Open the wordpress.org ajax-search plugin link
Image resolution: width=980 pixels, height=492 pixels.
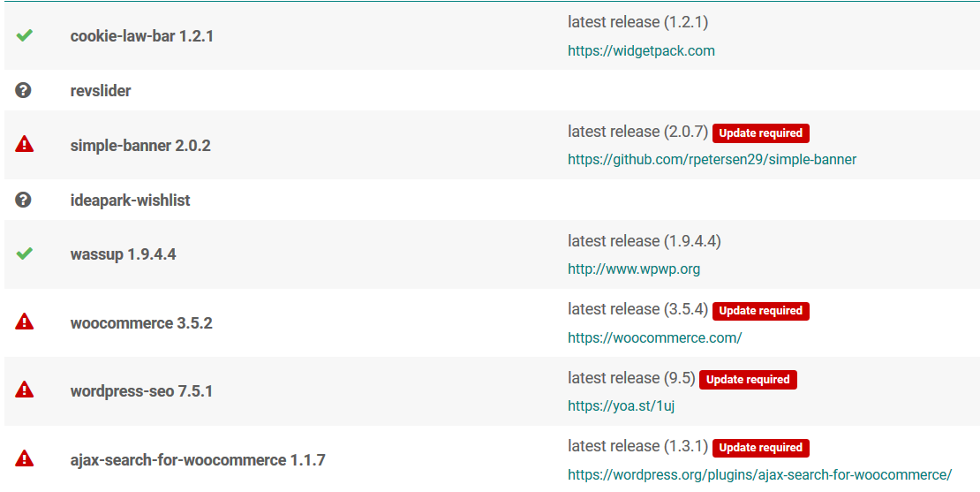point(759,474)
